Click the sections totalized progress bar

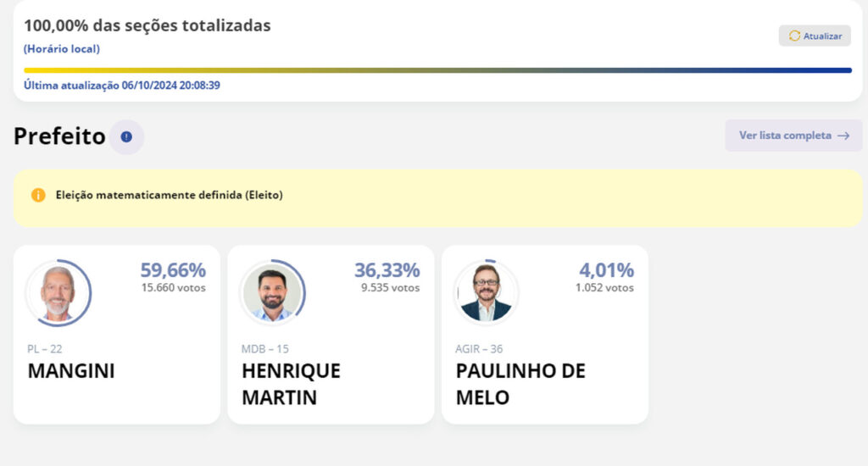(x=437, y=70)
